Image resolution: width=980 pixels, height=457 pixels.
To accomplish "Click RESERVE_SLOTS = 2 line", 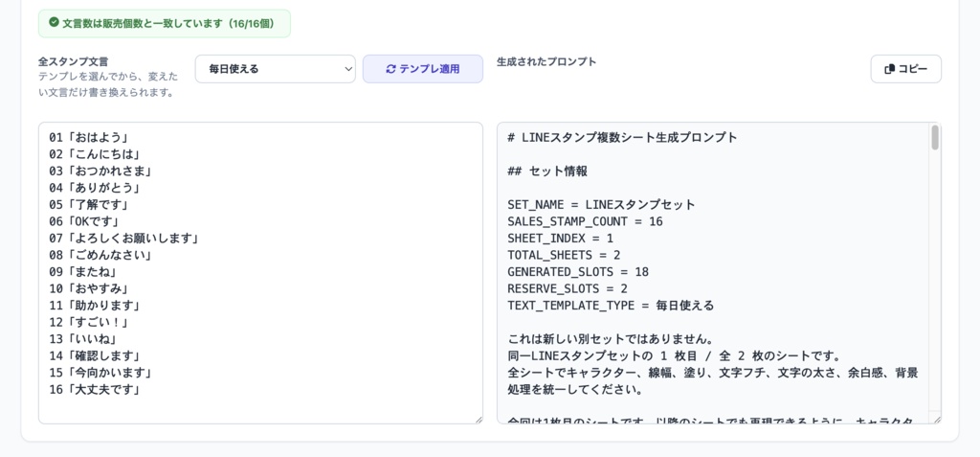I will pyautogui.click(x=568, y=288).
